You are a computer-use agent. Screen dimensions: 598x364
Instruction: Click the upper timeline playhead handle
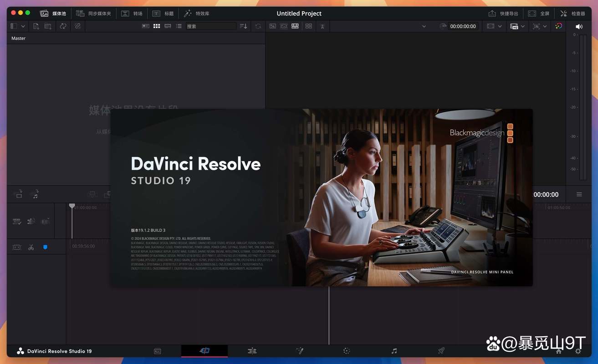pyautogui.click(x=72, y=206)
